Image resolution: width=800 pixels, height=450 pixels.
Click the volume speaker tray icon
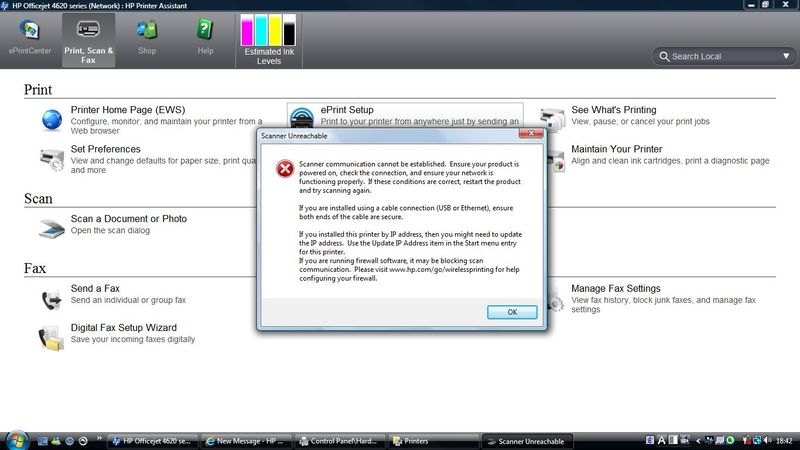[x=767, y=440]
